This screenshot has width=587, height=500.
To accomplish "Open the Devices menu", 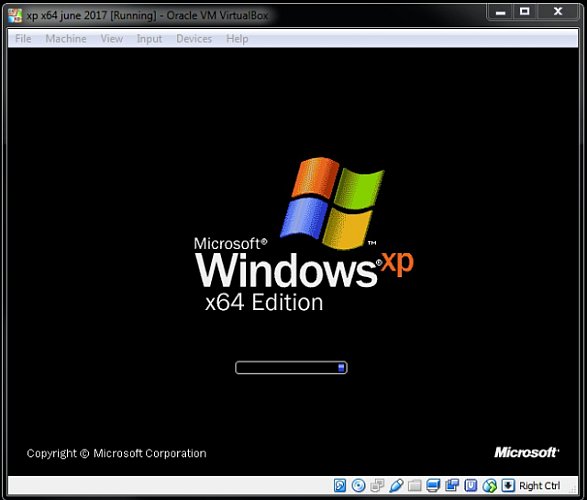I will click(x=194, y=39).
